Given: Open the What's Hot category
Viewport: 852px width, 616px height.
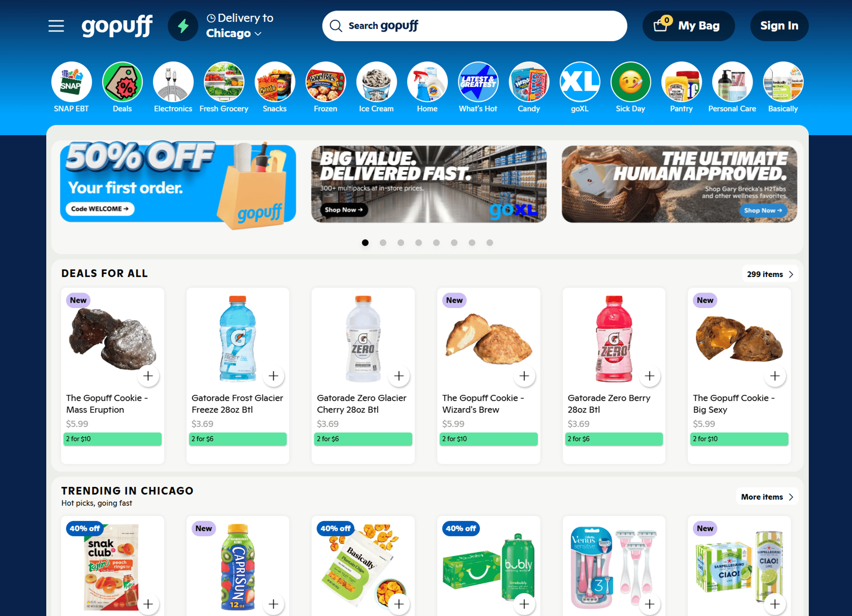Looking at the screenshot, I should (478, 87).
